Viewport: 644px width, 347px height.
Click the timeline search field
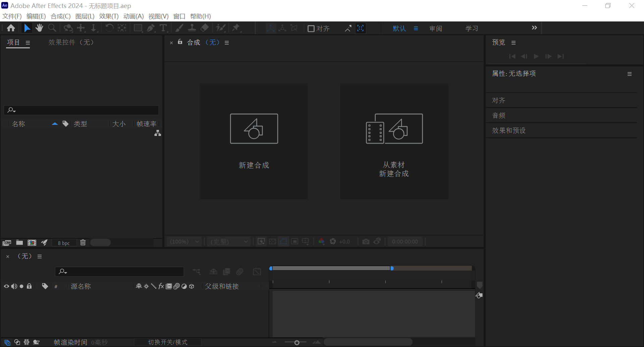click(119, 271)
